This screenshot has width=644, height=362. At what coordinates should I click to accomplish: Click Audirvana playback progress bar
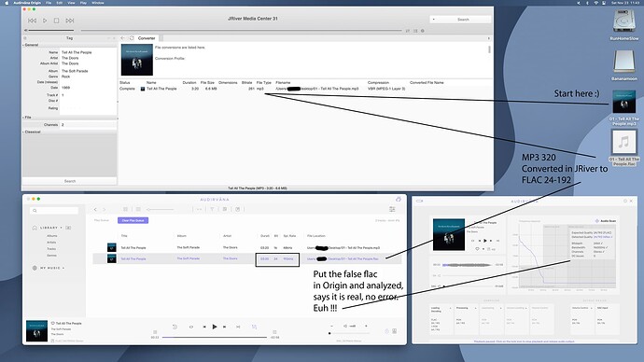(215, 338)
